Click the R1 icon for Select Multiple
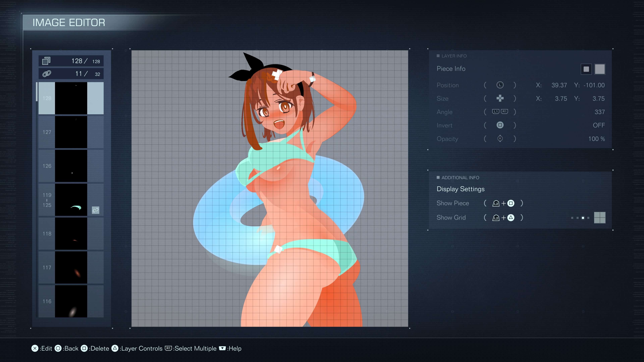644x362 pixels. (168, 348)
